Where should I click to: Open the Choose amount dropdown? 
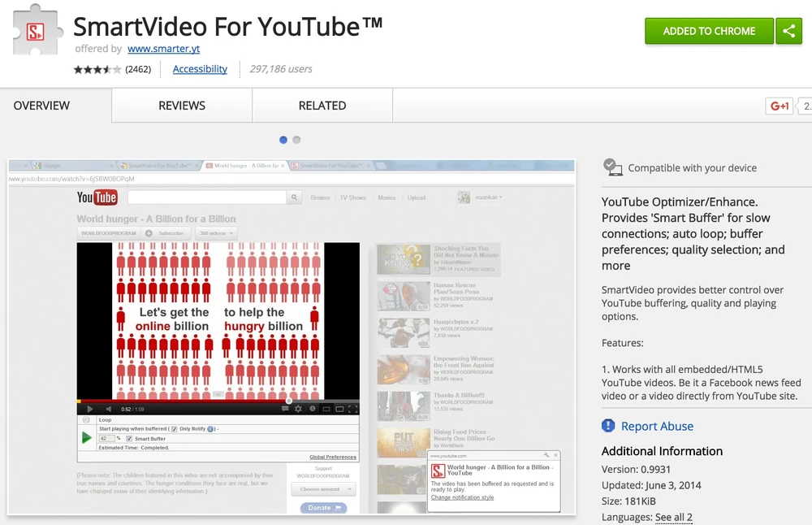[323, 488]
